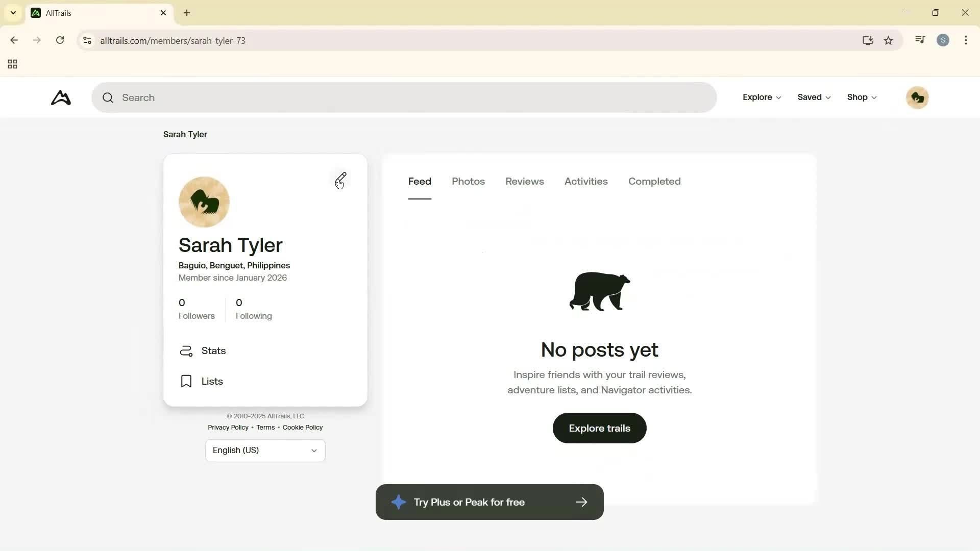980x551 pixels.
Task: Switch to the Photos tab
Action: click(x=468, y=182)
